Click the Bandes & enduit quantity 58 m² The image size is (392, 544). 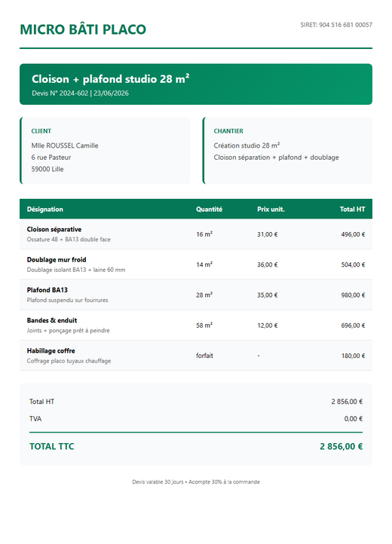pos(204,325)
